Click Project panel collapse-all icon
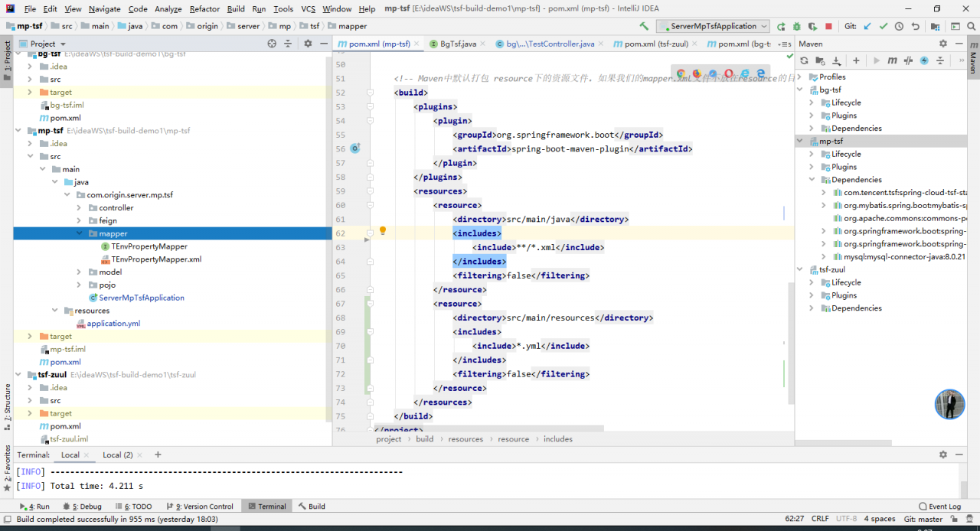This screenshot has height=531, width=980. [x=288, y=44]
